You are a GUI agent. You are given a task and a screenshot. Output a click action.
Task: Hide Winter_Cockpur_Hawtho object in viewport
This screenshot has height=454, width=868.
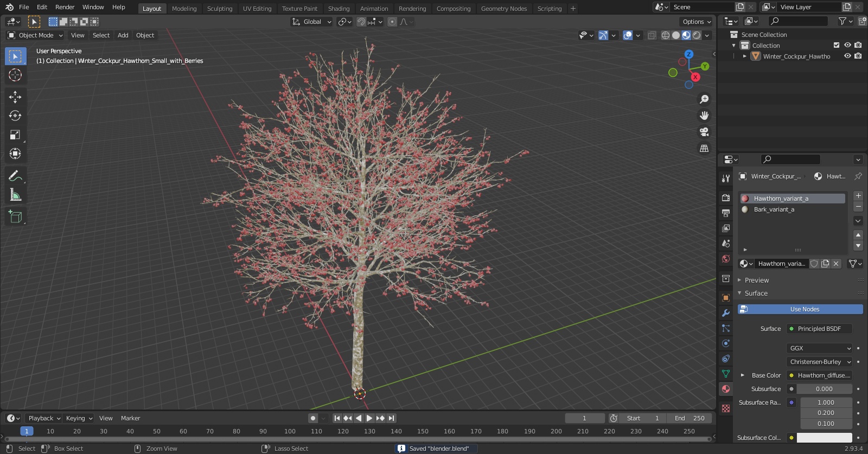click(x=847, y=56)
